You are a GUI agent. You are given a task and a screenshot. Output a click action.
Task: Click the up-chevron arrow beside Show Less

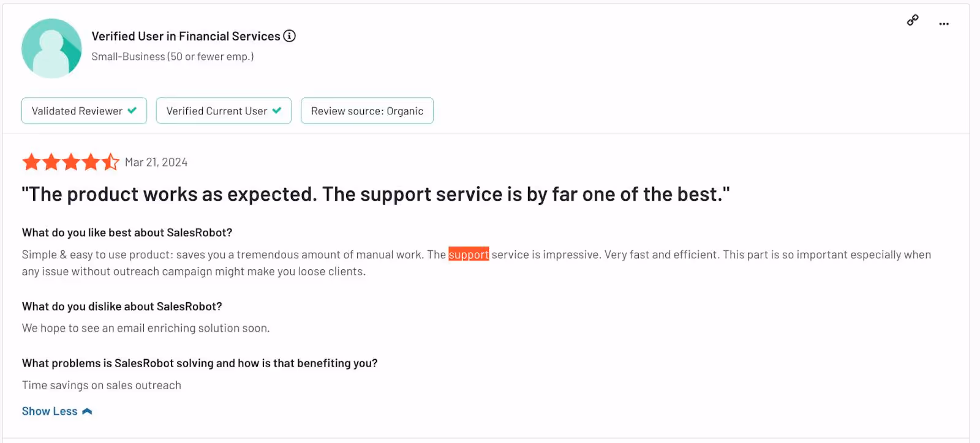(x=86, y=411)
